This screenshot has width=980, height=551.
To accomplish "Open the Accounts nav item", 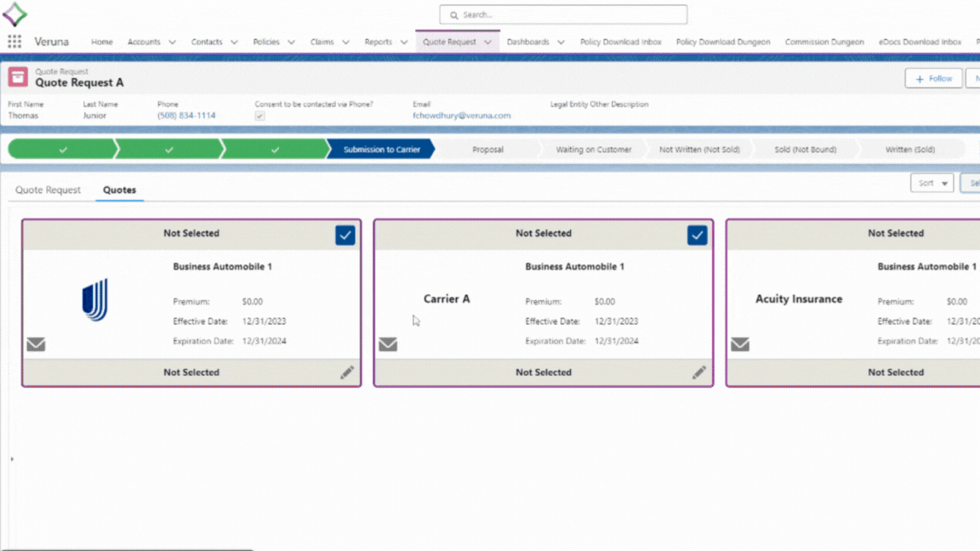I will click(144, 42).
